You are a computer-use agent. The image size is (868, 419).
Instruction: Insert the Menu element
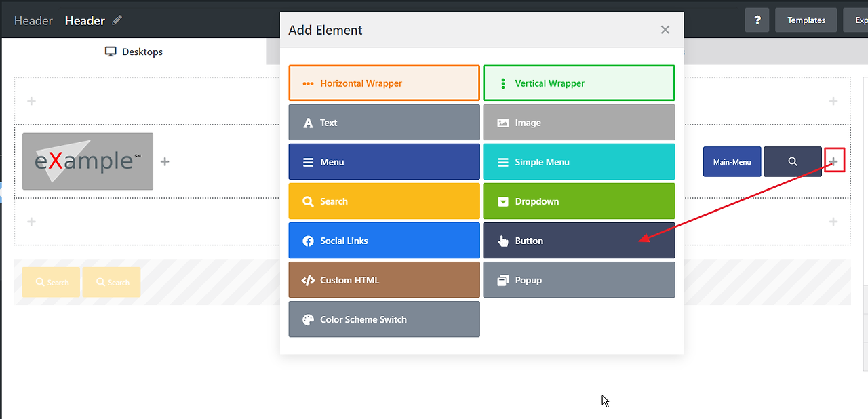384,162
